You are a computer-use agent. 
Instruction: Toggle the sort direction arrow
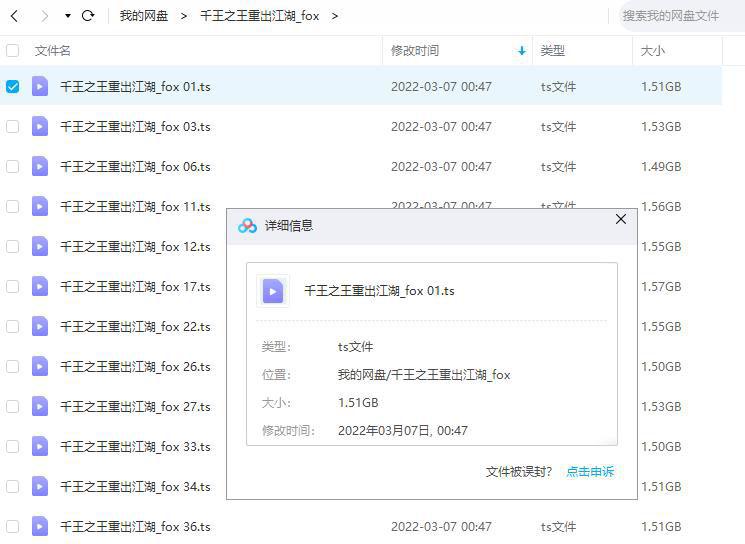click(x=522, y=50)
